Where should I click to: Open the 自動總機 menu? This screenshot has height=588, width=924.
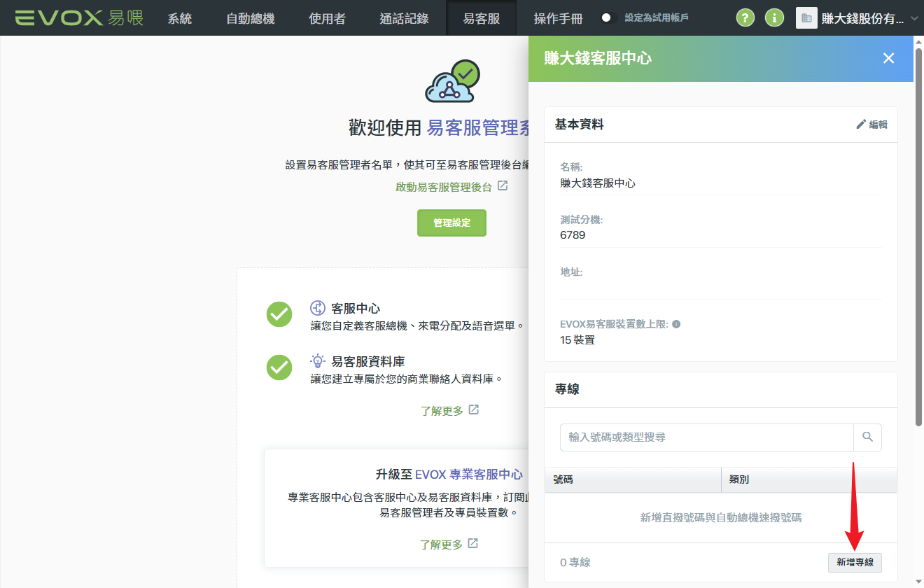click(x=251, y=18)
